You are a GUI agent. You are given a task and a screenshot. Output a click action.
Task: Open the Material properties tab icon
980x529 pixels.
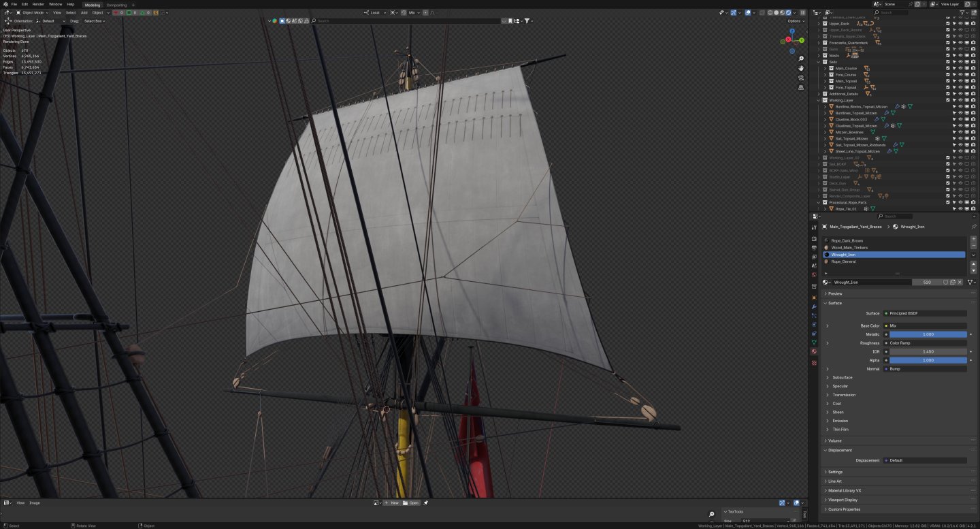coord(814,351)
